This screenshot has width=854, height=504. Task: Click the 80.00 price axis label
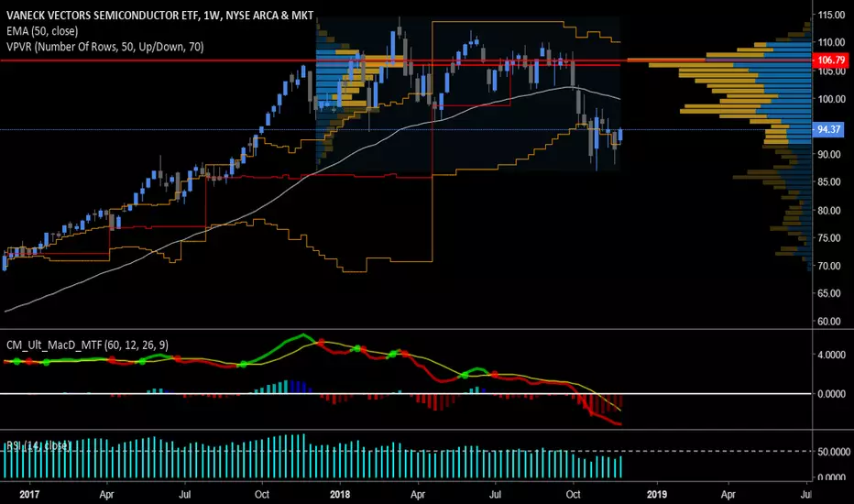tap(831, 211)
